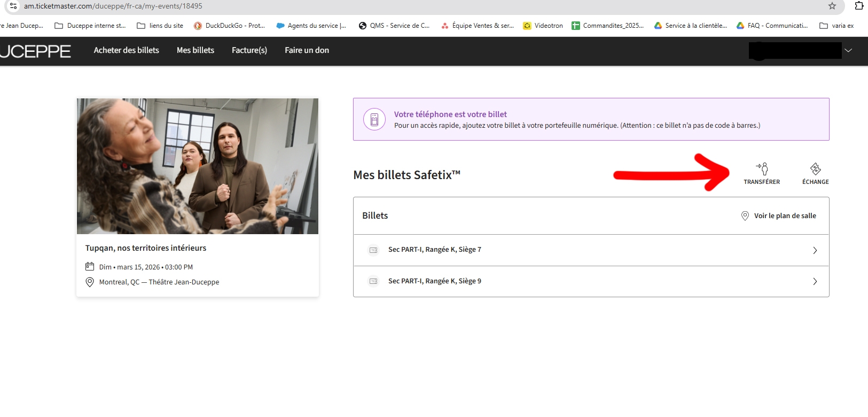Click the Faire un don link
Image resolution: width=868 pixels, height=417 pixels.
[307, 50]
